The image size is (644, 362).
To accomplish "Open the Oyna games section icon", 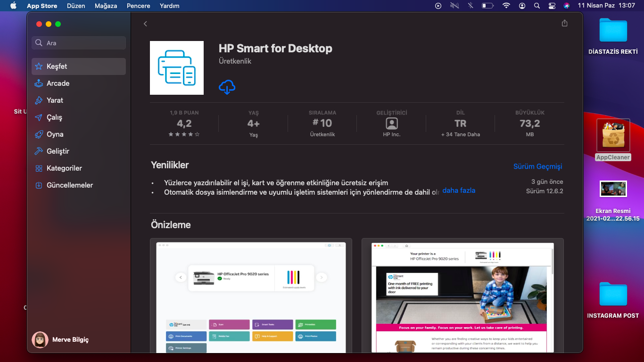I will click(39, 134).
